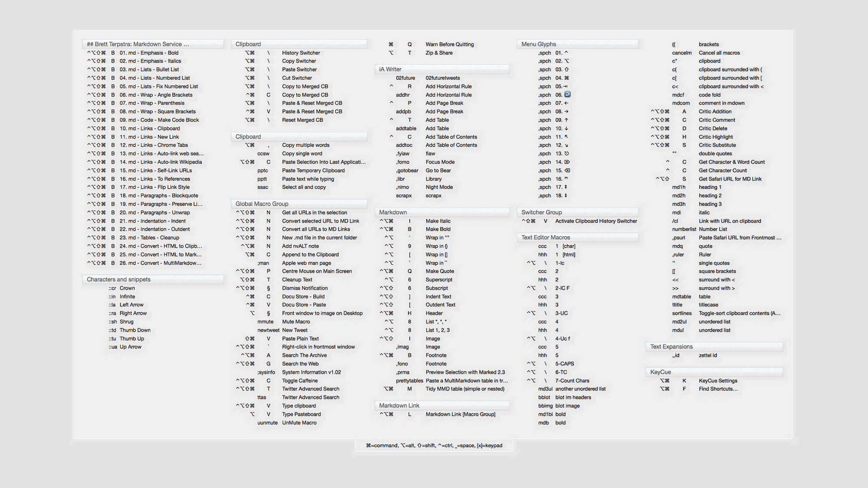Select the '::cr Crown' snippet
Screen dimensions: 868x488
(x=122, y=288)
